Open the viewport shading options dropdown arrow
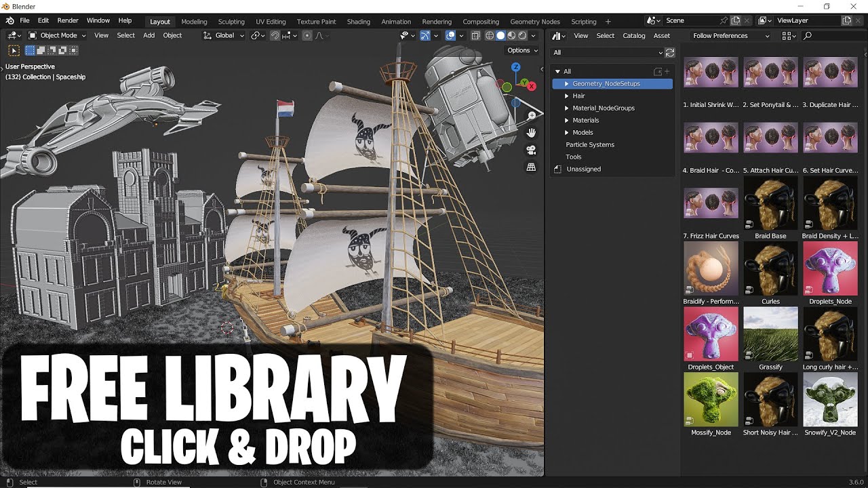This screenshot has height=488, width=868. pyautogui.click(x=534, y=35)
